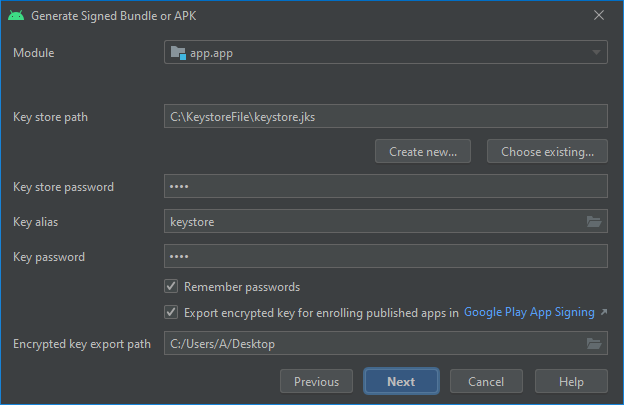Click the Key alias label

click(36, 222)
